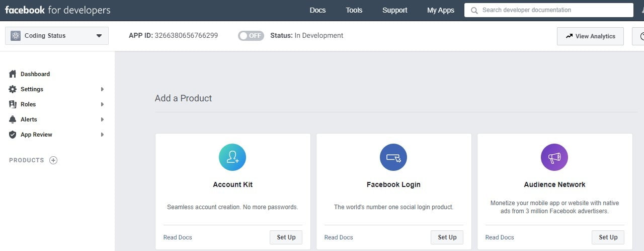Viewport: 644px width, 251px height.
Task: Click the Dashboard house icon
Action: [13, 74]
